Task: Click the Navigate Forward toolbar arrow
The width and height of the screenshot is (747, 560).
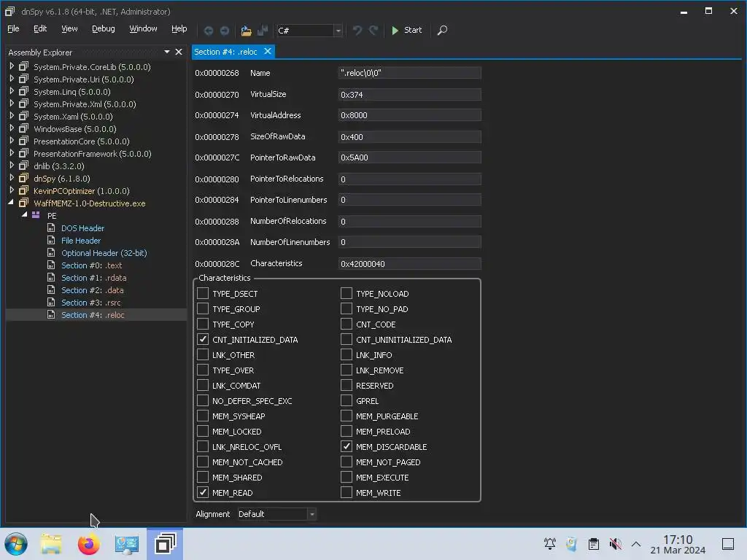Action: 225,31
